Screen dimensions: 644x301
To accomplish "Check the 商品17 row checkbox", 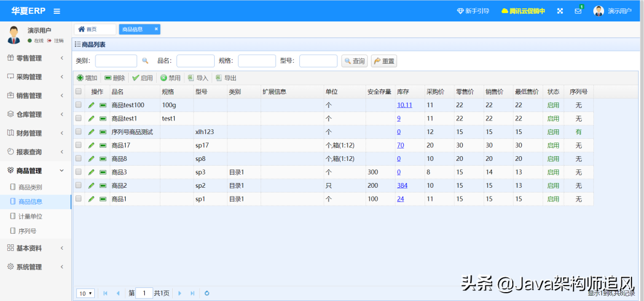I will pyautogui.click(x=79, y=145).
